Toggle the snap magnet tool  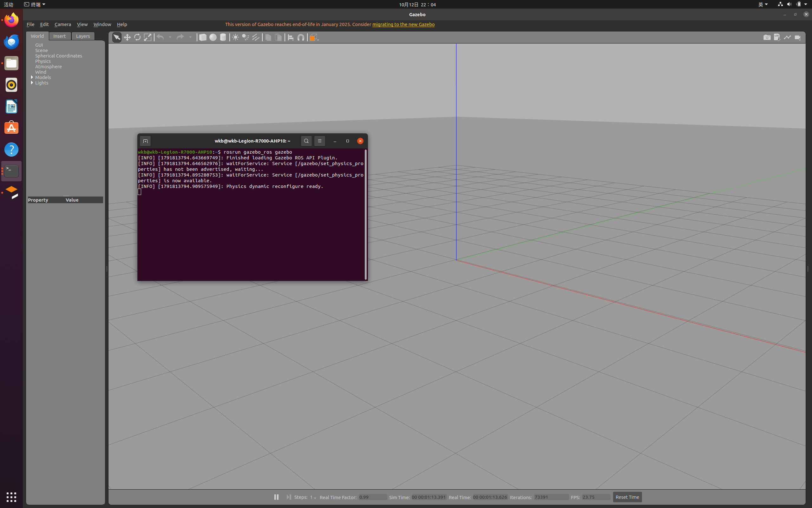click(x=301, y=37)
